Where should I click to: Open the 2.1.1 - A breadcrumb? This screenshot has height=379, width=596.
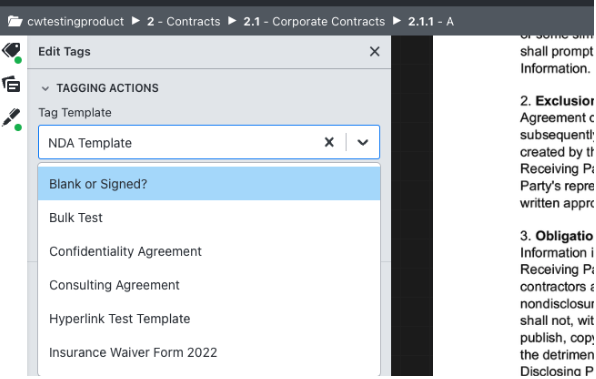[431, 21]
